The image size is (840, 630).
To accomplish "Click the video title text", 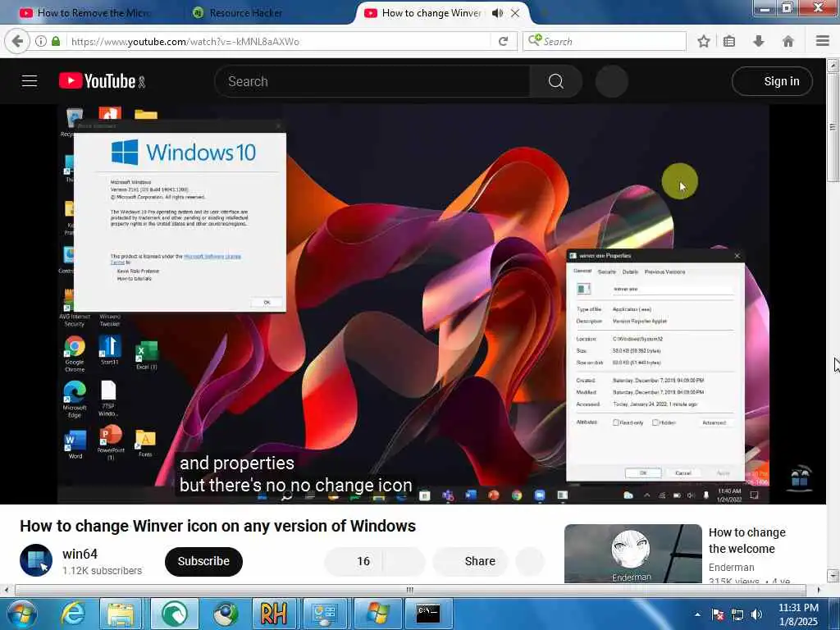I will pos(217,526).
